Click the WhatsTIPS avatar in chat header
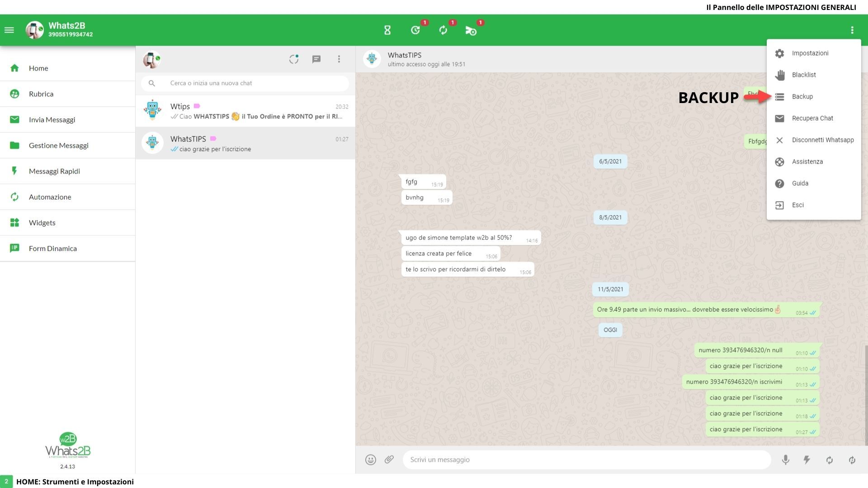Image resolution: width=868 pixels, height=488 pixels. point(372,59)
